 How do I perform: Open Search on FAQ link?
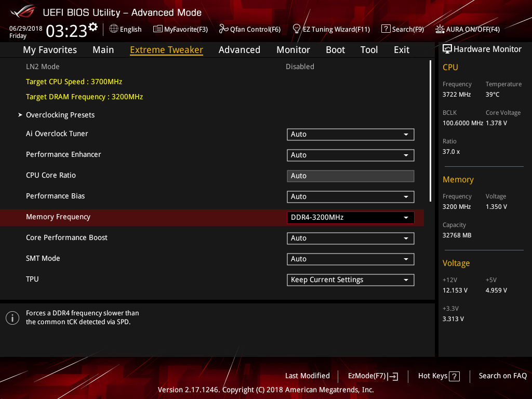pyautogui.click(x=502, y=376)
